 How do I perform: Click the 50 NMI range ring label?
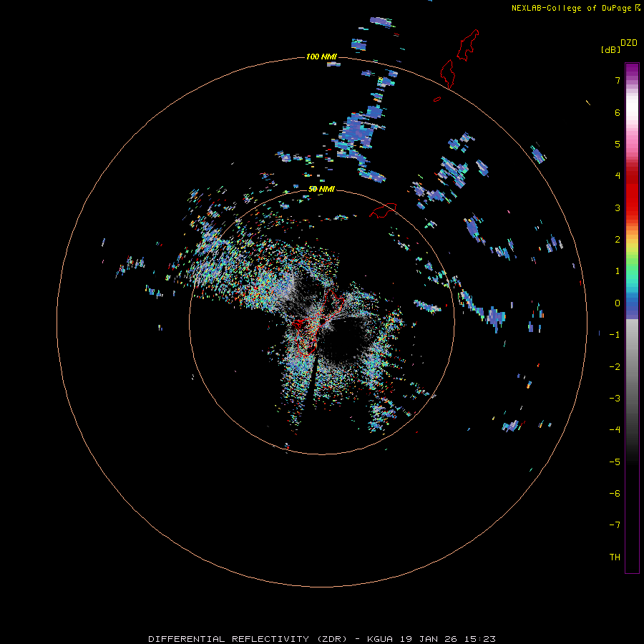[321, 189]
